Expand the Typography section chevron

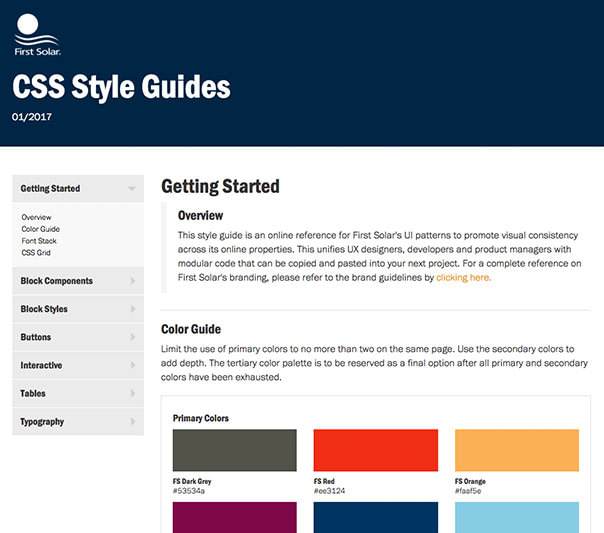(133, 421)
